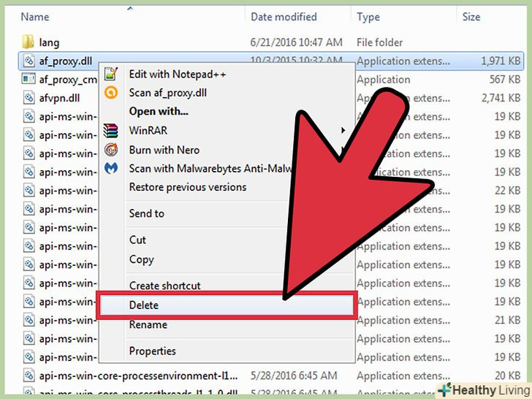532x399 pixels.
Task: Click the 21 KB size cell
Action: (x=507, y=319)
